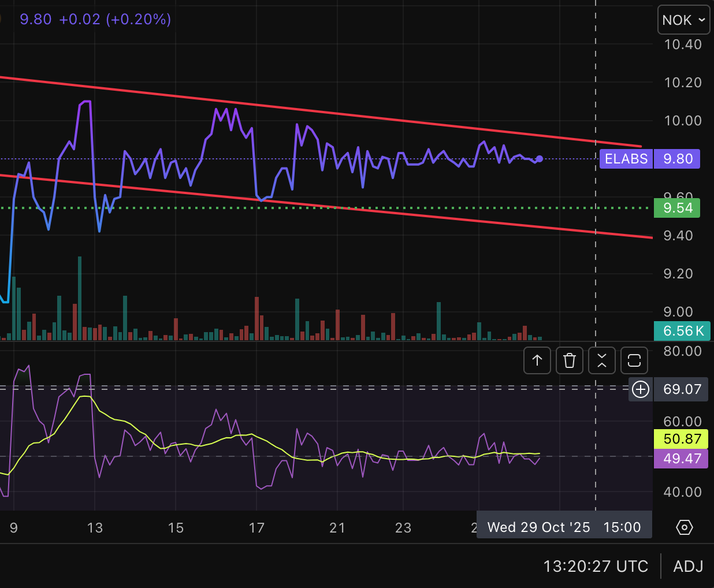
Task: Select the yellow 50.87 indicator label
Action: (682, 439)
